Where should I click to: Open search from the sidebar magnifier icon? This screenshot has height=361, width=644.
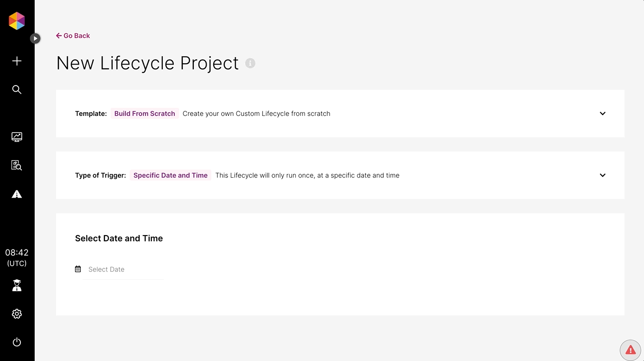[17, 89]
